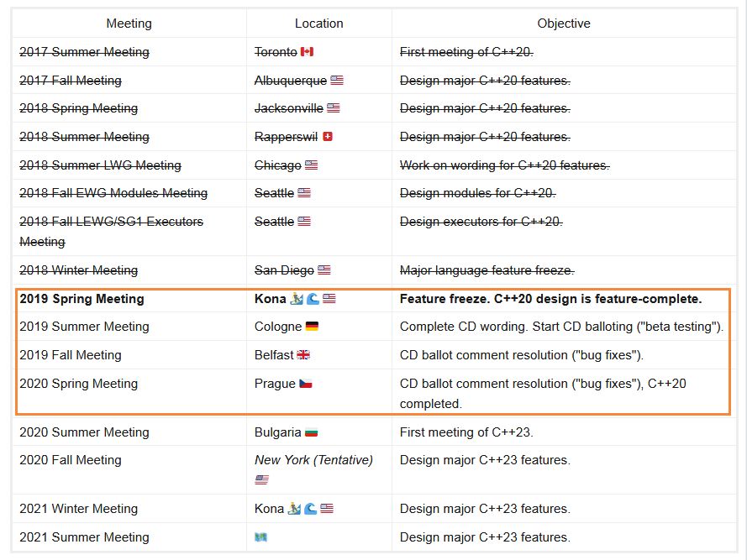The height and width of the screenshot is (560, 747).
Task: Click the Czech flag next to Prague
Action: [305, 384]
